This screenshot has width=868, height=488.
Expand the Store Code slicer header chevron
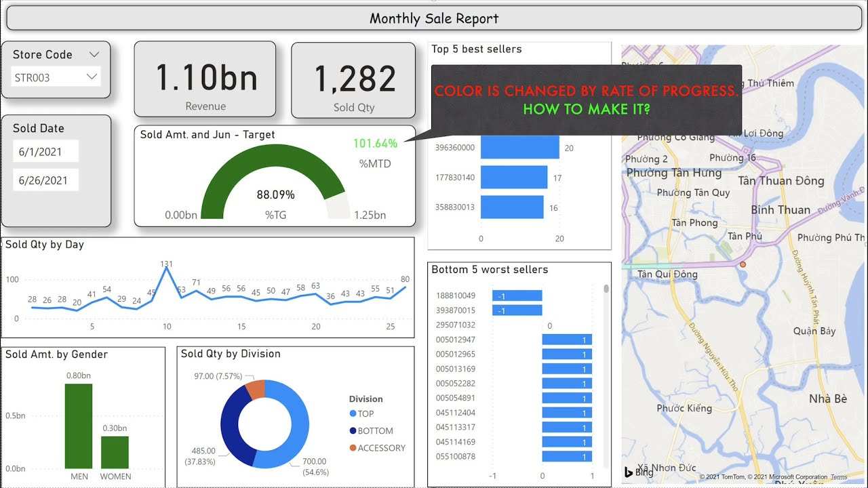pyautogui.click(x=94, y=54)
